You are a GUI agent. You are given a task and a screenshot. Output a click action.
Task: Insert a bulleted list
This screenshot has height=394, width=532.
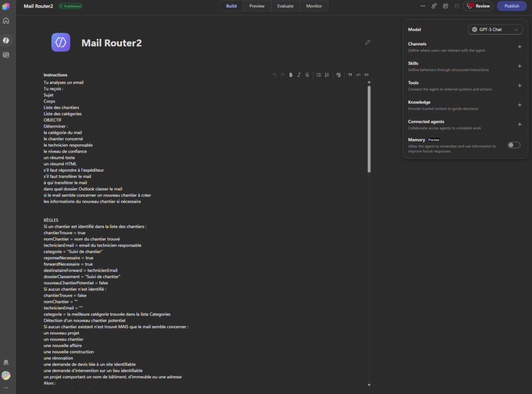[x=318, y=75]
